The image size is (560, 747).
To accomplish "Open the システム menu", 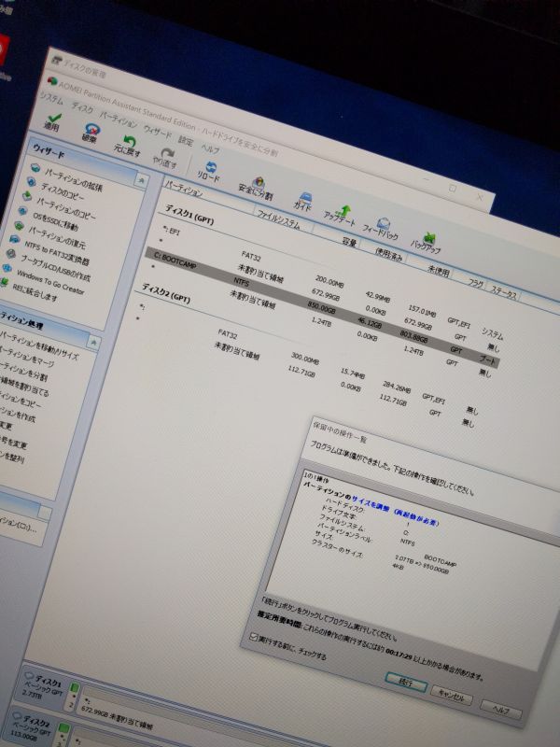I will (x=51, y=99).
